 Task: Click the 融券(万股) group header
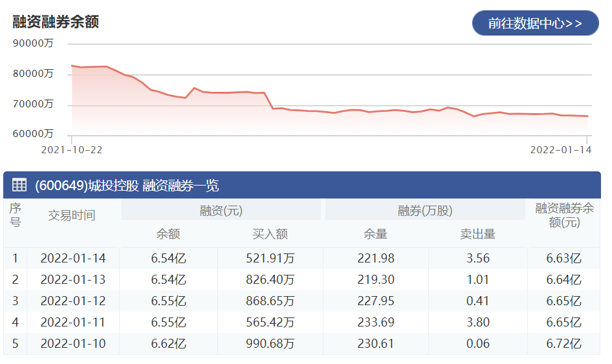coord(425,211)
